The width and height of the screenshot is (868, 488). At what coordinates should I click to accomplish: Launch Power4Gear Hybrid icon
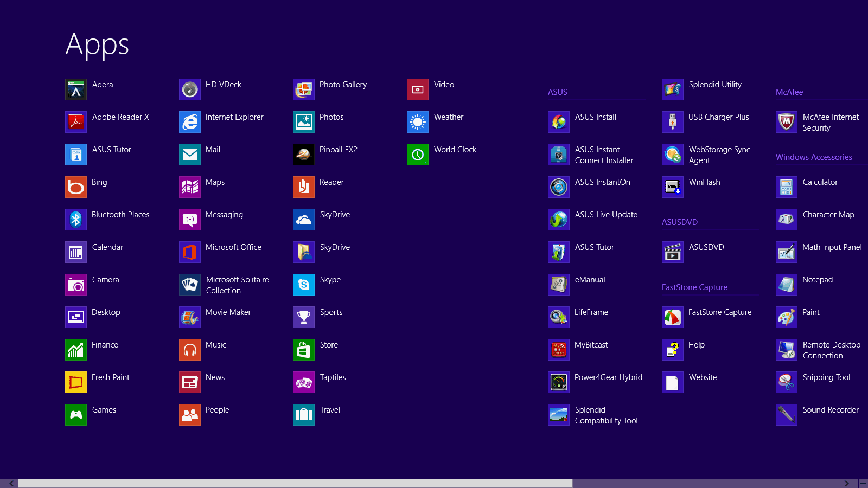(559, 382)
